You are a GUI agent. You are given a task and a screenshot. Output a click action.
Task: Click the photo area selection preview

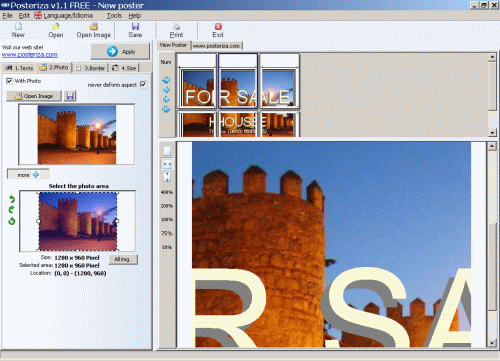(x=78, y=221)
